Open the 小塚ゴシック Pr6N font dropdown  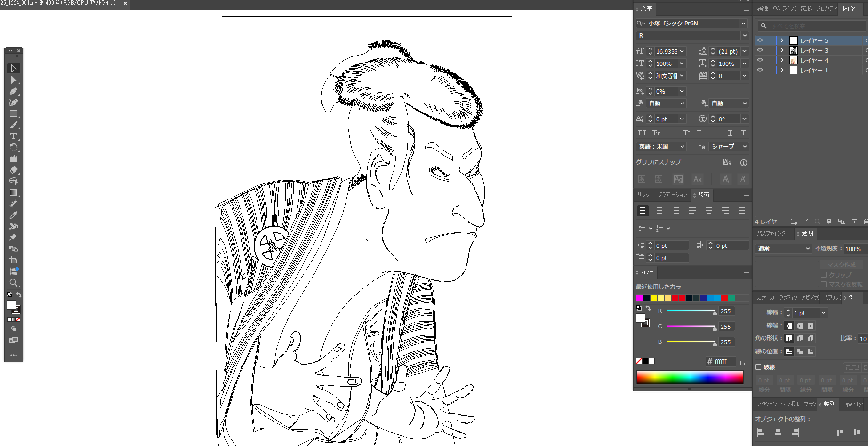[743, 23]
